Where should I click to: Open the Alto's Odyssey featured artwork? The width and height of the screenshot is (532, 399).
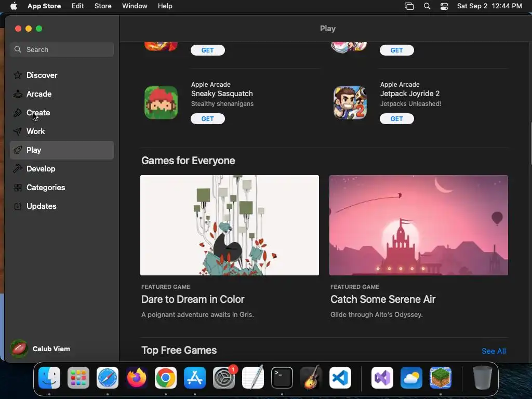pyautogui.click(x=418, y=225)
